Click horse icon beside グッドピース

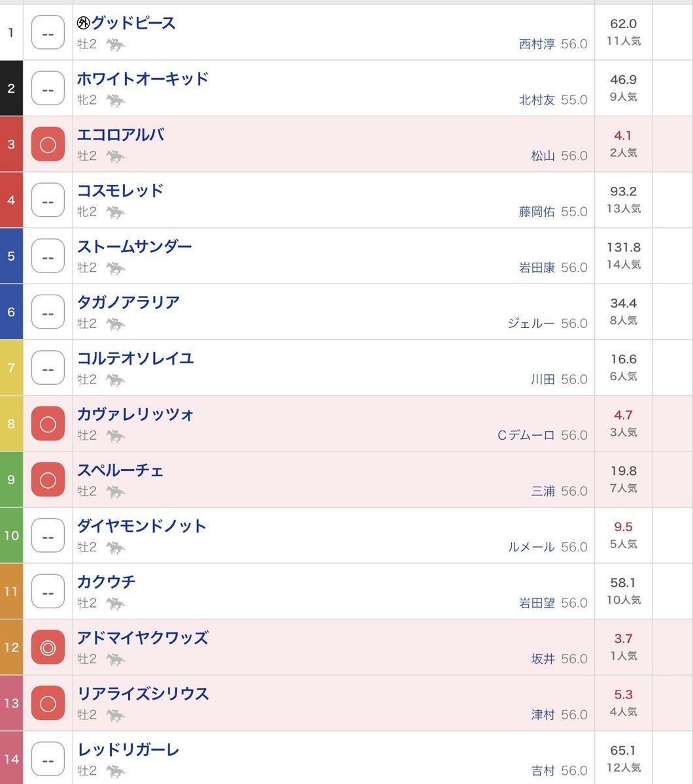click(x=116, y=44)
